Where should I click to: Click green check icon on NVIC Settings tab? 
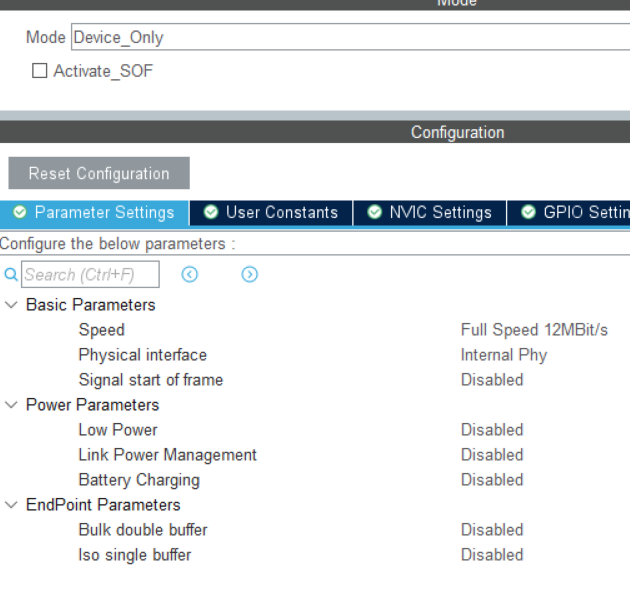click(374, 212)
